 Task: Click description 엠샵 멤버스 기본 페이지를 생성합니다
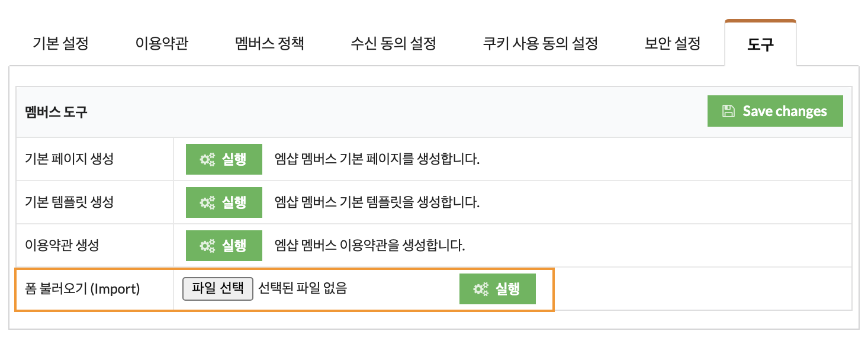click(377, 160)
